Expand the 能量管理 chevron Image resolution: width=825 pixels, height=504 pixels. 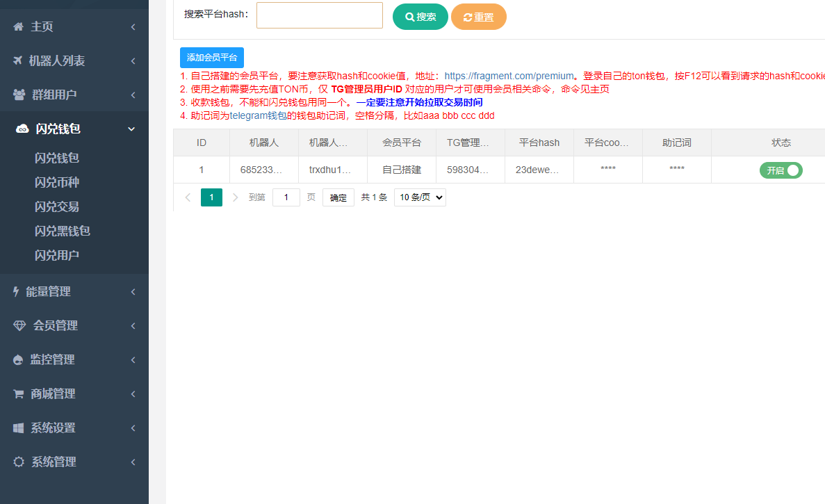(133, 291)
